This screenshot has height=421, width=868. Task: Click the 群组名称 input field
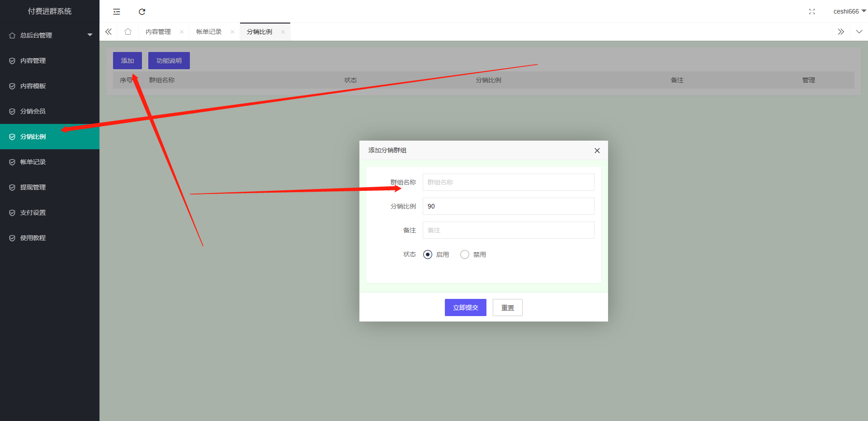[508, 182]
